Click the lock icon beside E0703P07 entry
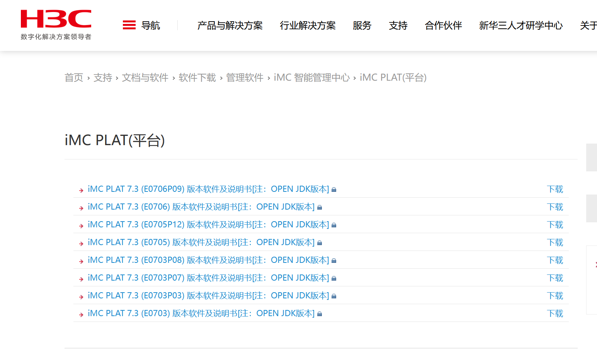This screenshot has width=597, height=364. (334, 278)
